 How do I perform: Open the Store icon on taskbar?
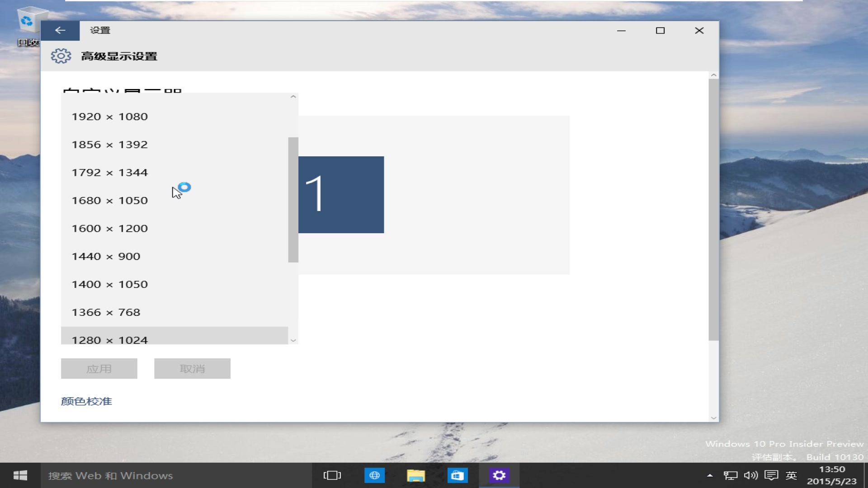[457, 475]
